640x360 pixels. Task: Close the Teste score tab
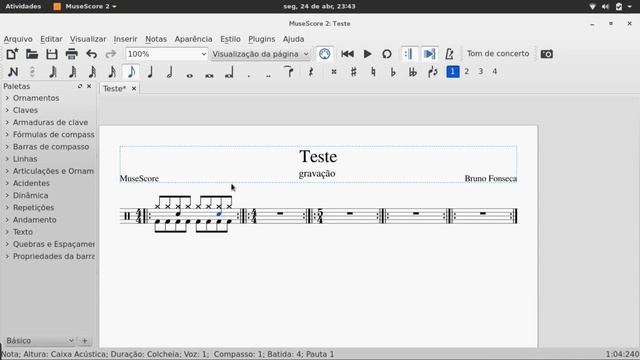[133, 89]
